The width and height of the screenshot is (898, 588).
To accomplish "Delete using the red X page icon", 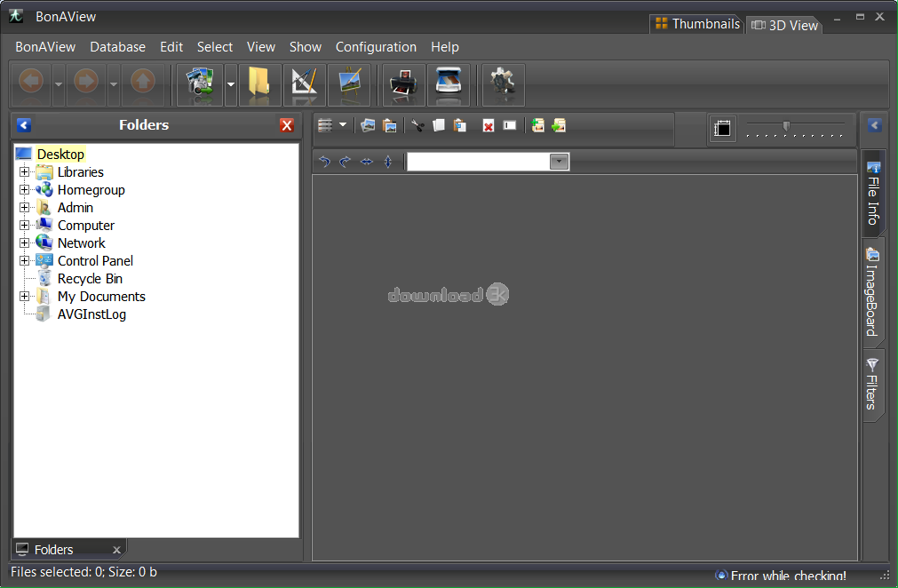I will (488, 126).
